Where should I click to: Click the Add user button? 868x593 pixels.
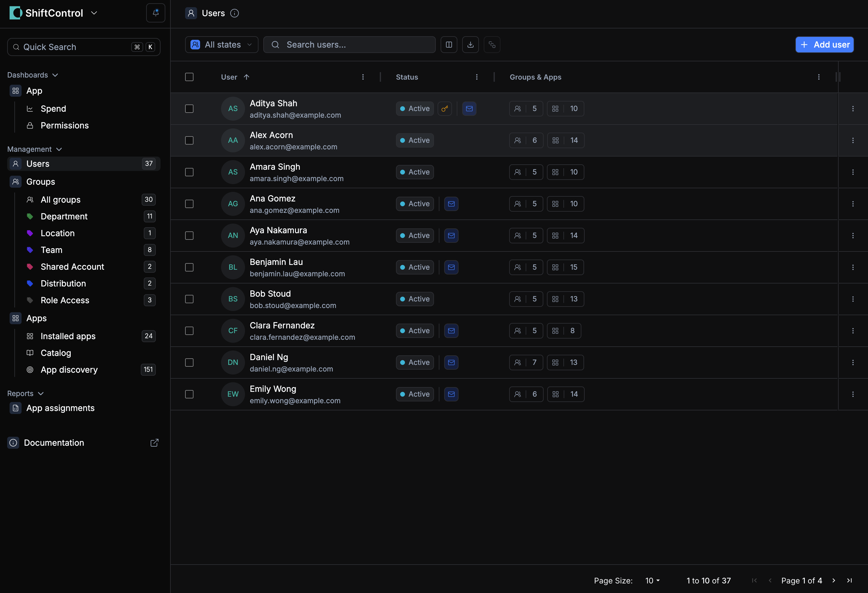825,44
